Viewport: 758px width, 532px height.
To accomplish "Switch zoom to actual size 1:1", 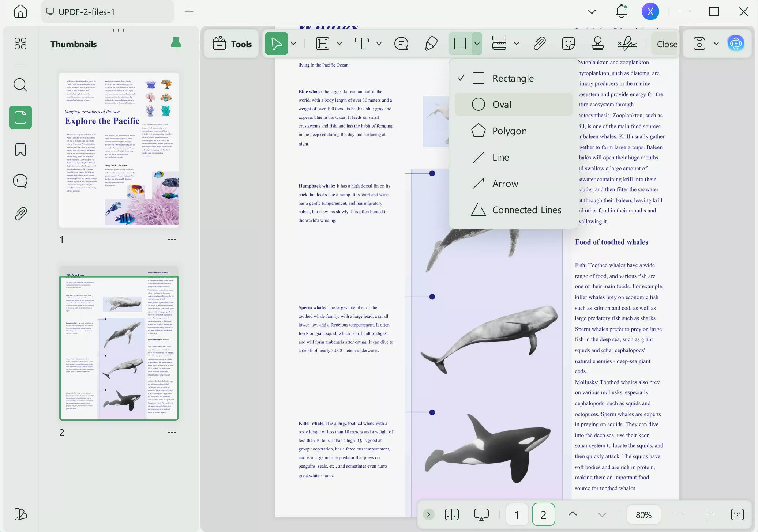I will (x=737, y=514).
